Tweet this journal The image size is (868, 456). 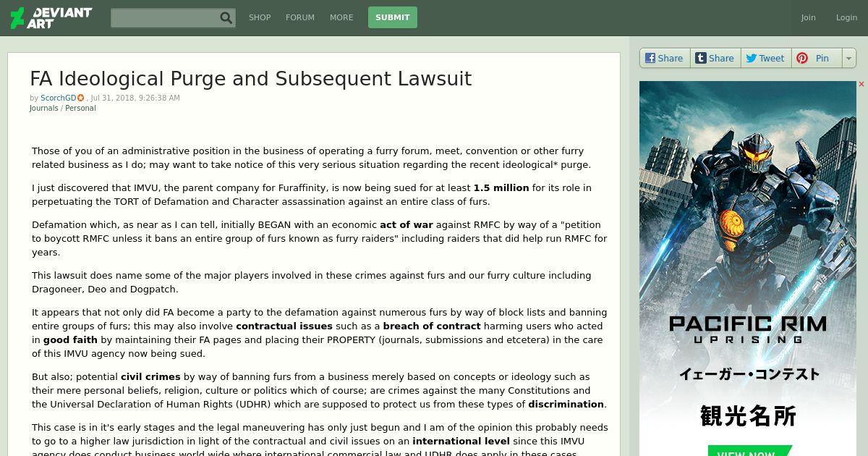point(765,58)
